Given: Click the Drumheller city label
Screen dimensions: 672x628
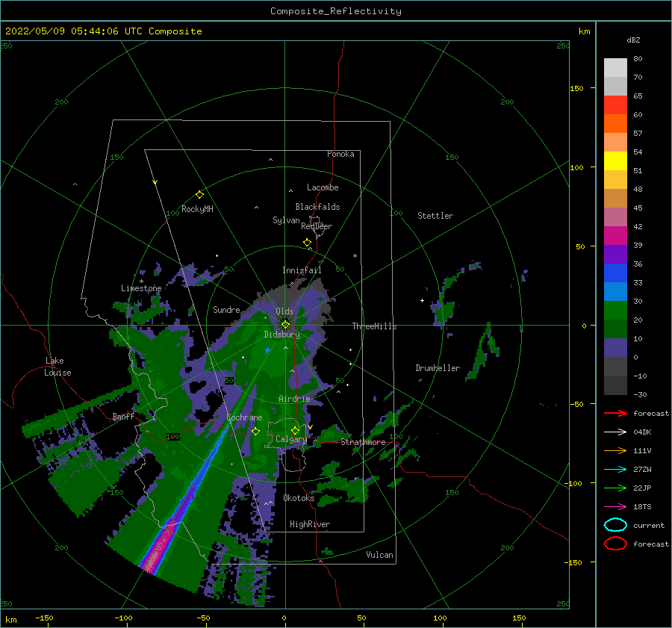Looking at the screenshot, I should pyautogui.click(x=438, y=368).
